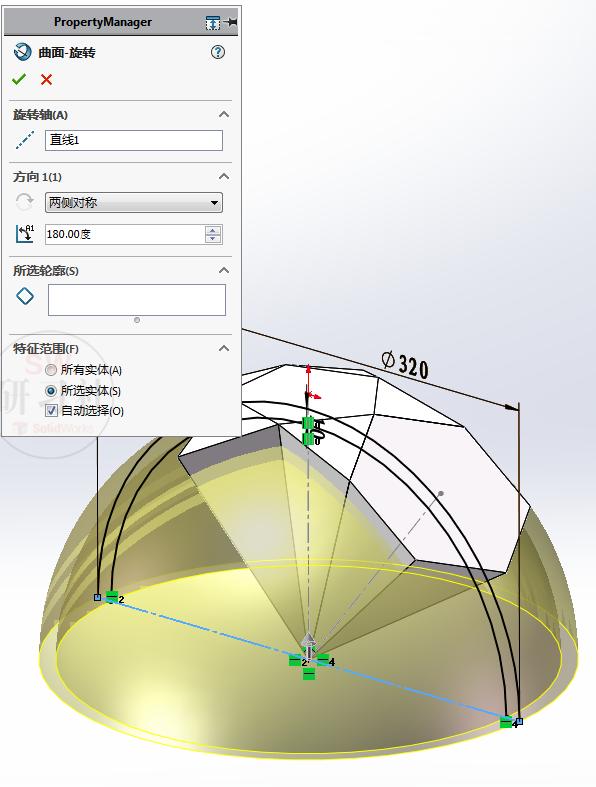Viewport: 596px width, 787px height.
Task: Click the 曲面-旋转 feature title
Action: (x=67, y=53)
